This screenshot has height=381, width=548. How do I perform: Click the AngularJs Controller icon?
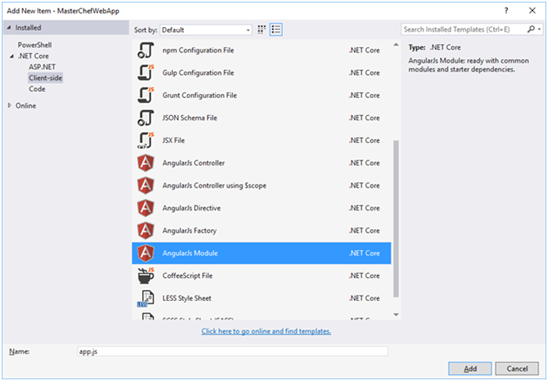(145, 163)
